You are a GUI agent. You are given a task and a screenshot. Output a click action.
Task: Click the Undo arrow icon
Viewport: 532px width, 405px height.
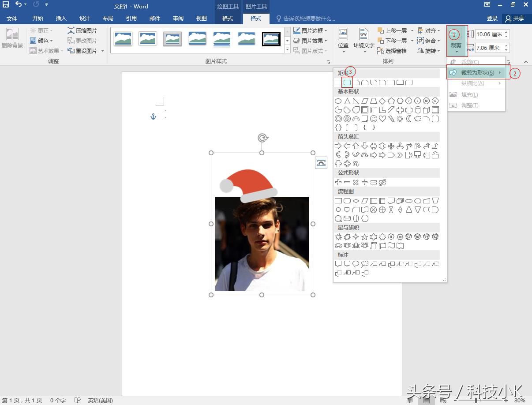click(x=18, y=5)
